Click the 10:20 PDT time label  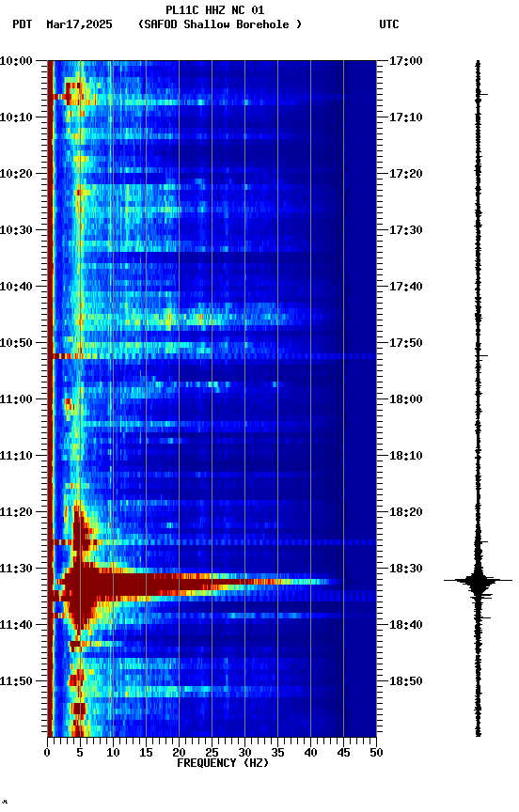(16, 174)
